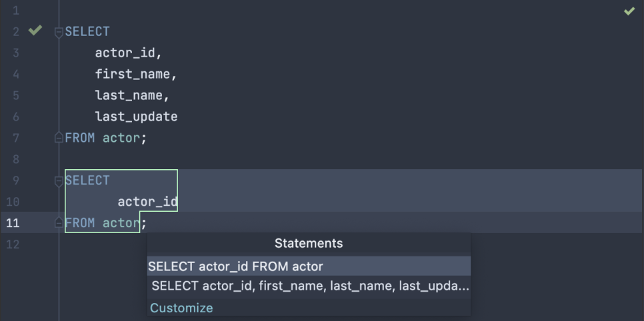Click line number 12 in gutter
Image resolution: width=644 pixels, height=321 pixels.
click(13, 244)
